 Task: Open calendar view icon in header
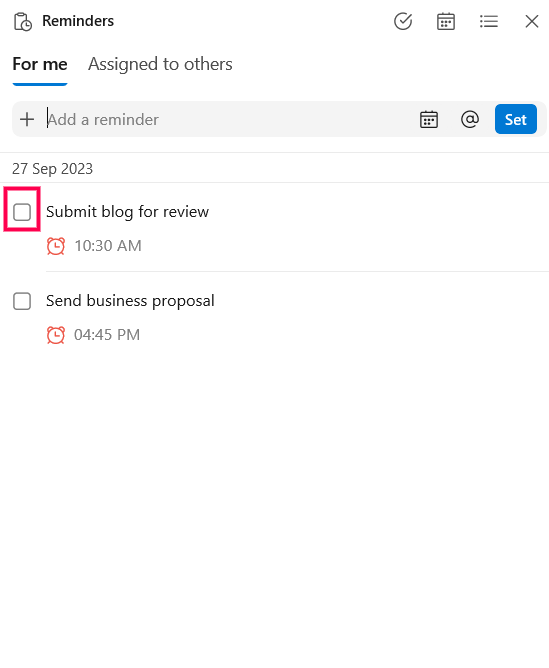tap(446, 21)
